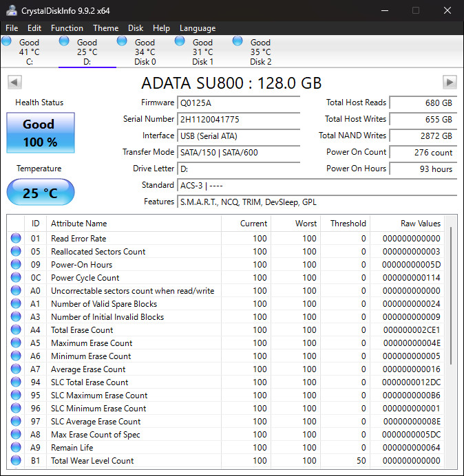
Task: Click the Worst column header
Action: [295, 224]
